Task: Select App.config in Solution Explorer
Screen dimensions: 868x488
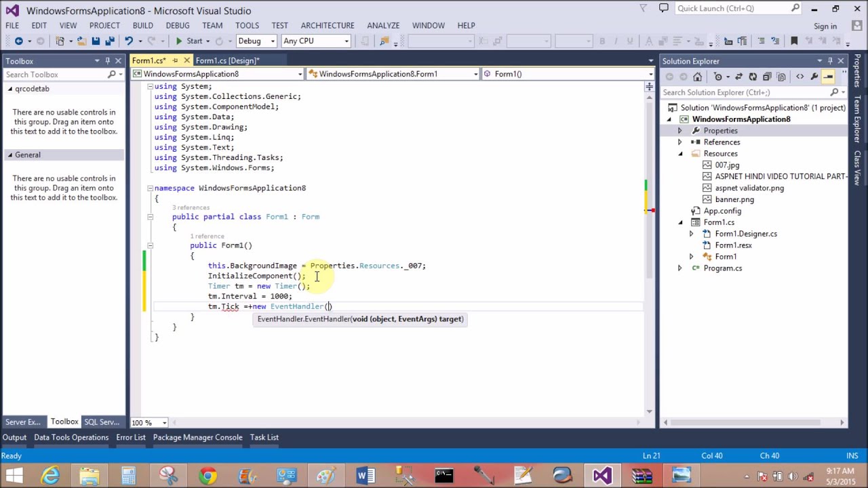Action: (x=722, y=211)
